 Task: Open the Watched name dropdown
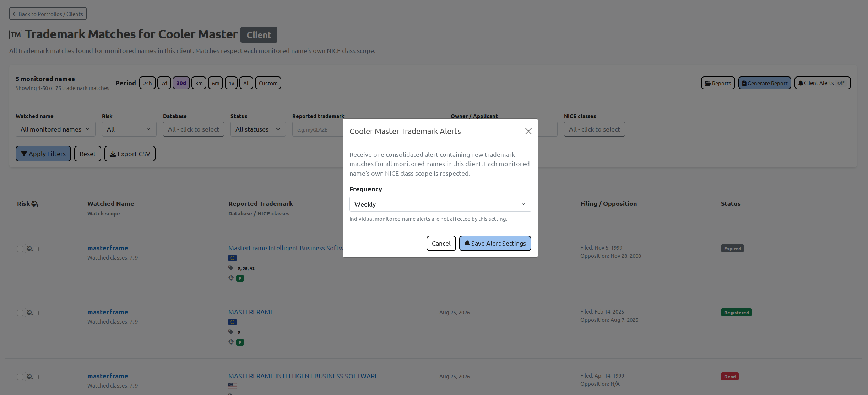point(55,129)
